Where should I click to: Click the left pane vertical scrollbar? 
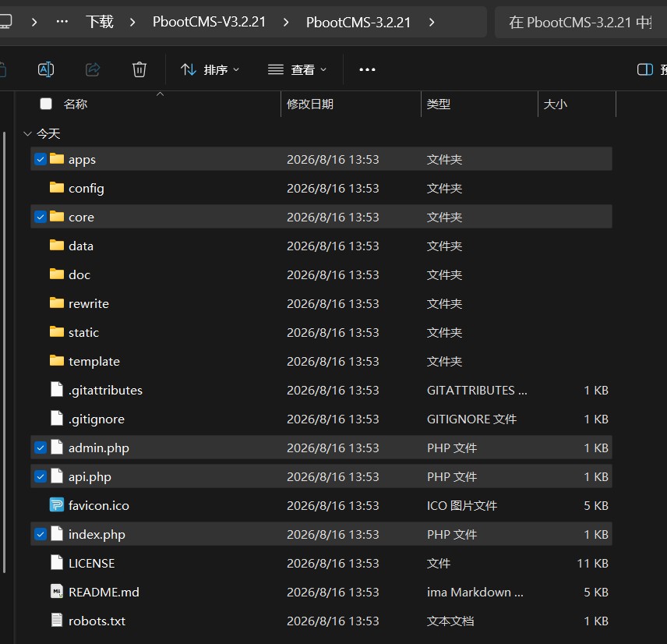click(4, 352)
